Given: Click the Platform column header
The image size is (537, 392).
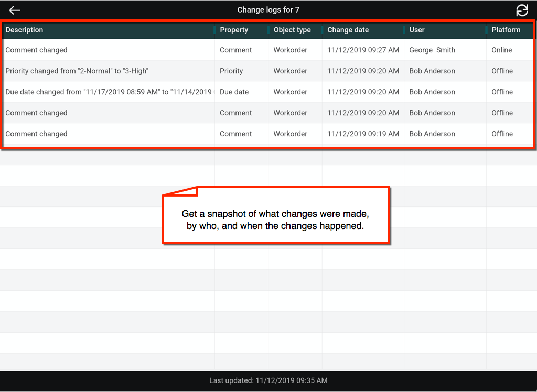Looking at the screenshot, I should pyautogui.click(x=506, y=30).
